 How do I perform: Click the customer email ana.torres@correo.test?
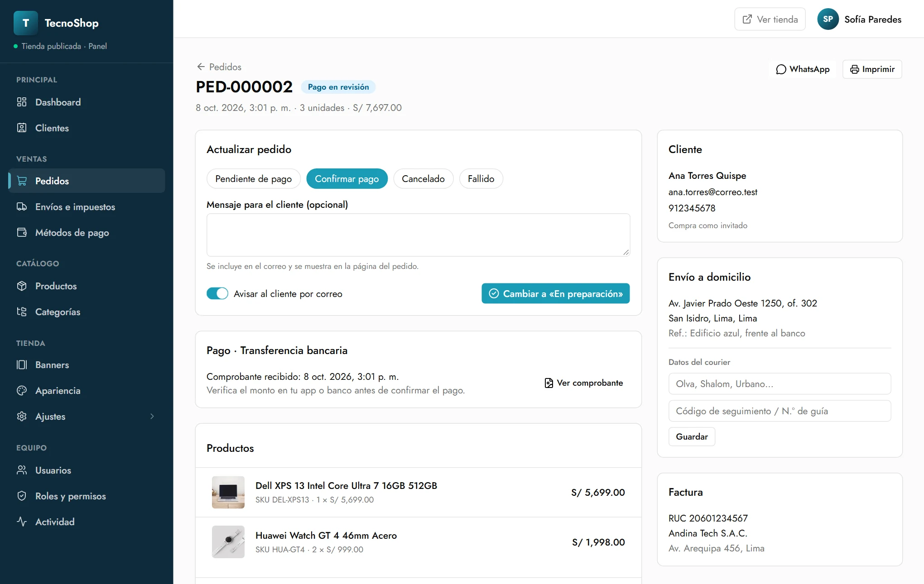pos(713,192)
